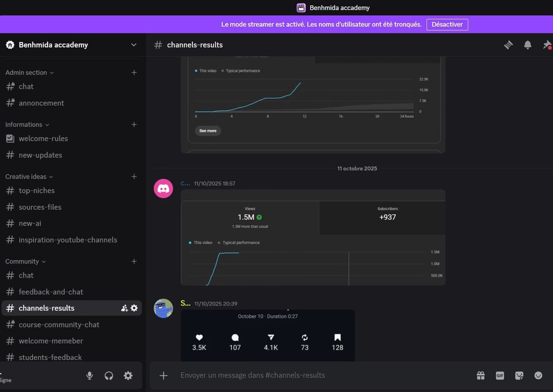Click the heart likes icon 3.5K
This screenshot has height=392, width=553.
pos(199,337)
